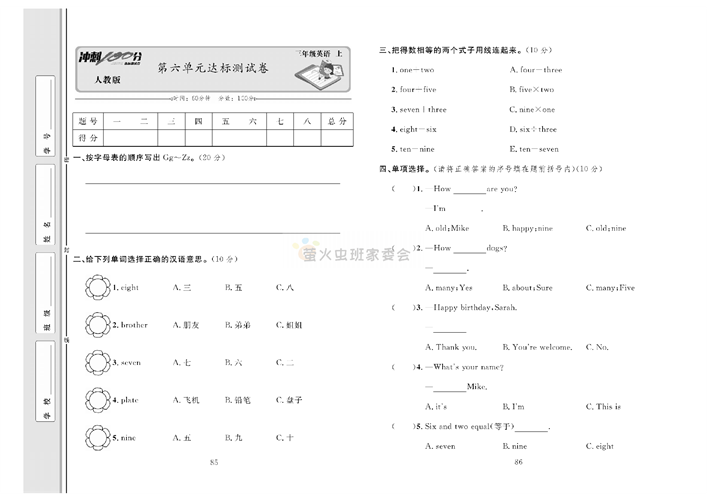Select option 'B. 九' for nine

pyautogui.click(x=234, y=437)
